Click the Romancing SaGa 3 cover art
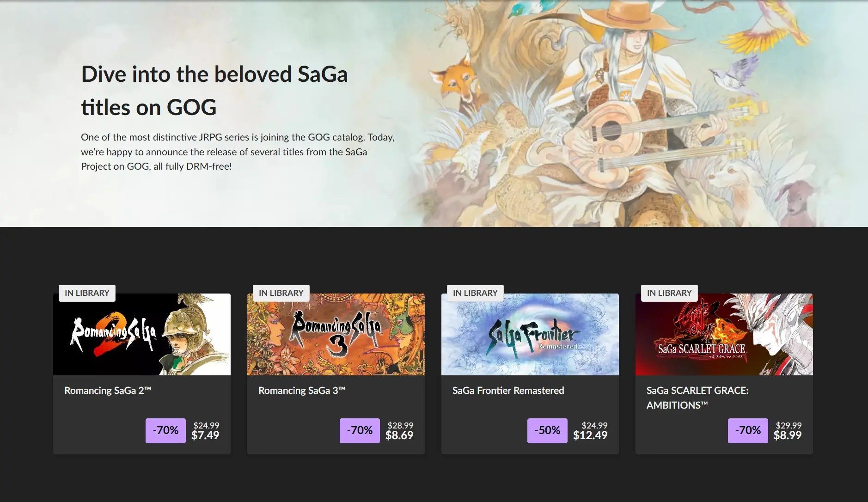Screen dimensions: 868x502 point(336,335)
